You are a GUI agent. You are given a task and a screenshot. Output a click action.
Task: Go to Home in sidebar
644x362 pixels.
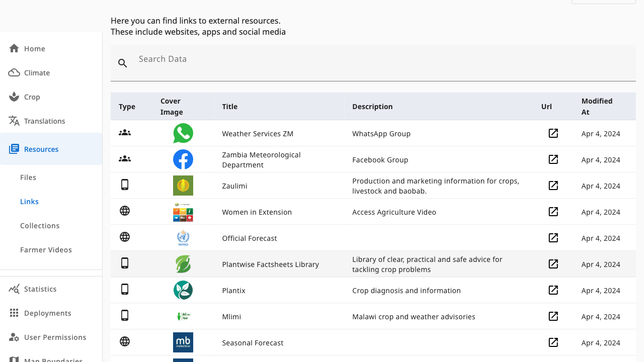point(51,48)
